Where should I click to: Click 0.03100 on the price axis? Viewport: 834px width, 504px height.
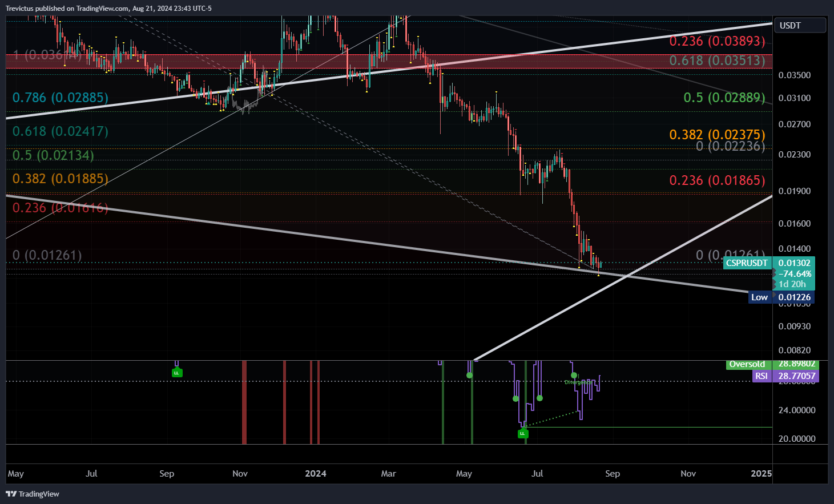coord(795,98)
